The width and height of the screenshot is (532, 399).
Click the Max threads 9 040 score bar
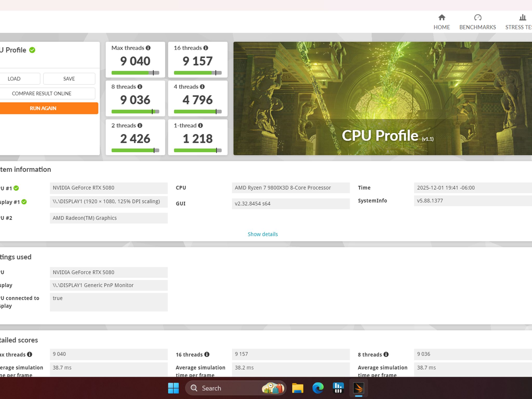[x=135, y=73]
